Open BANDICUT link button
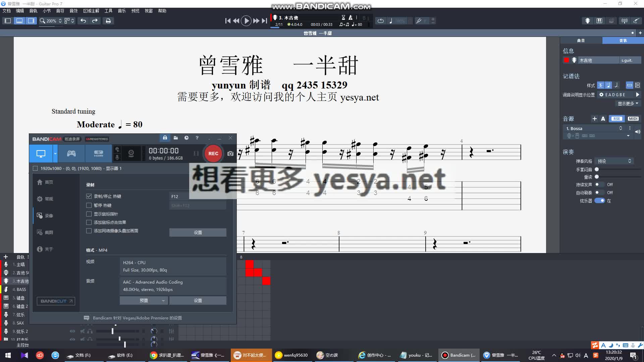Image resolution: width=644 pixels, height=362 pixels. [56, 301]
